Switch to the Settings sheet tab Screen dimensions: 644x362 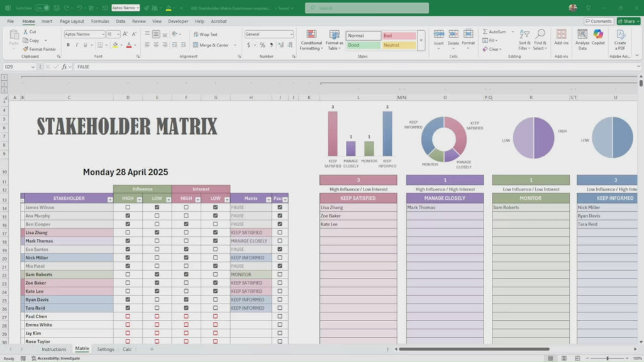tap(106, 349)
